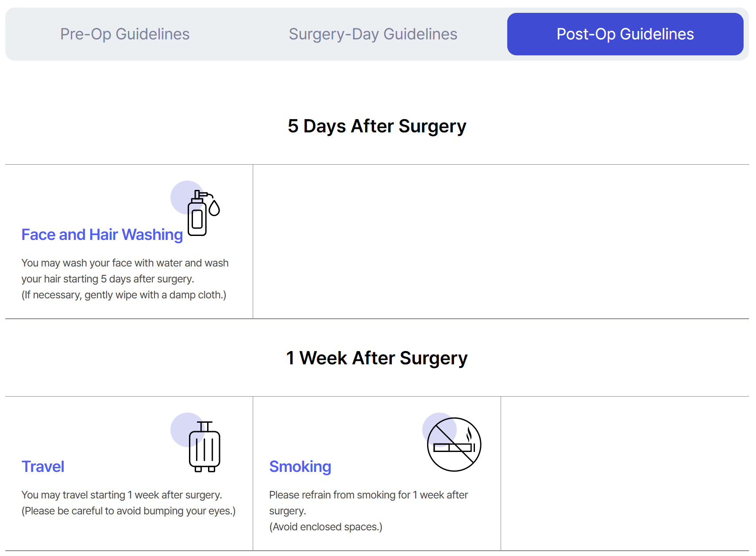This screenshot has height=556, width=756.
Task: Click the 1 Week After Surgery heading
Action: (x=377, y=358)
